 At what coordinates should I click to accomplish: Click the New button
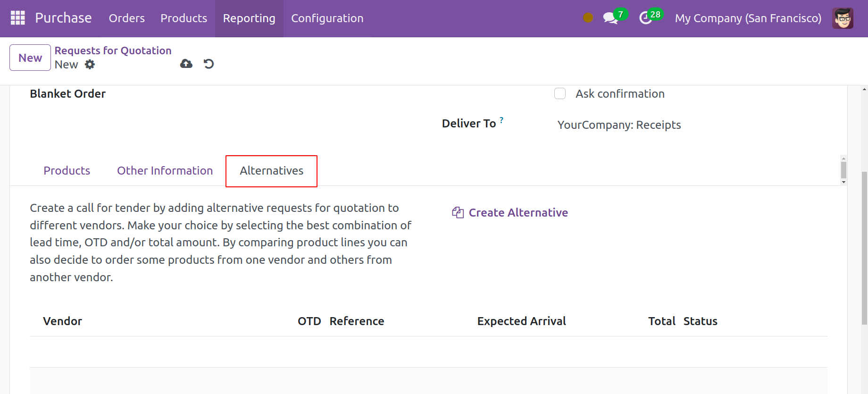point(30,58)
